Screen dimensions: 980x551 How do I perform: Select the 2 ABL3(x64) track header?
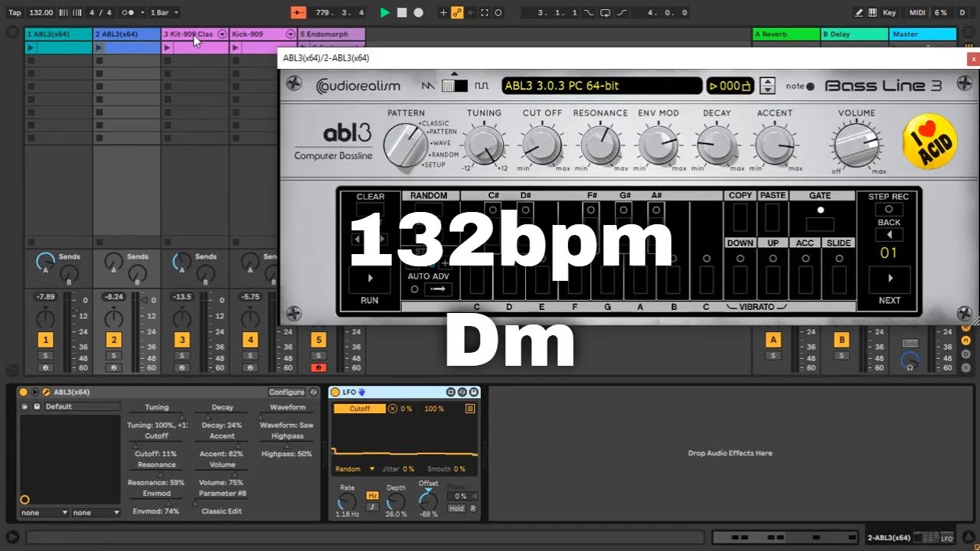(x=126, y=34)
